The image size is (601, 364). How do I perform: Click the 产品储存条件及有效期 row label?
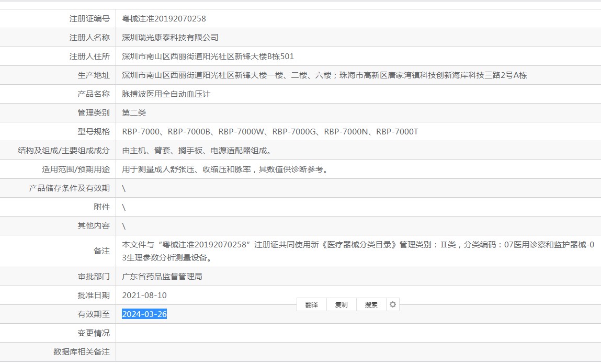(x=70, y=188)
